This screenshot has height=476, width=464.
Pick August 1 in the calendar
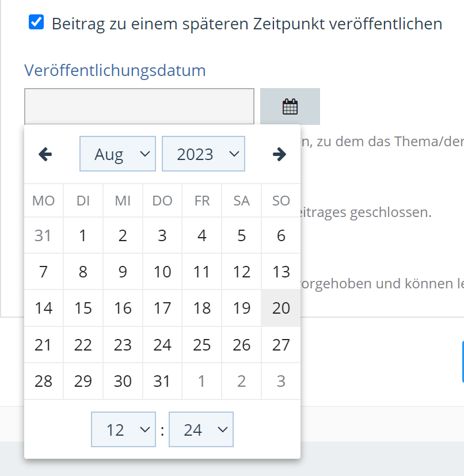[x=83, y=235]
